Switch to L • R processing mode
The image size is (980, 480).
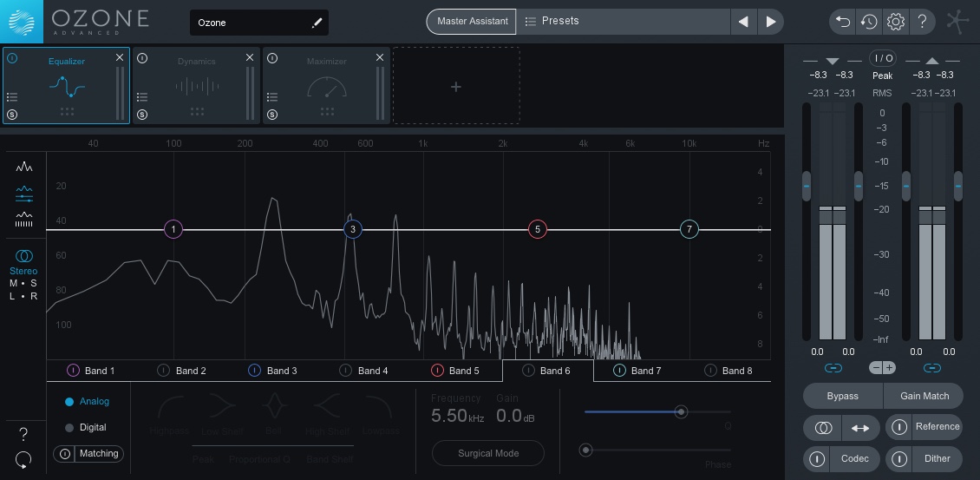(23, 297)
